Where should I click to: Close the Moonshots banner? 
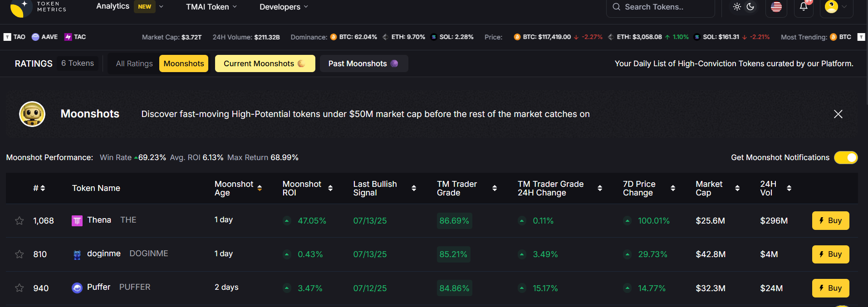(838, 114)
